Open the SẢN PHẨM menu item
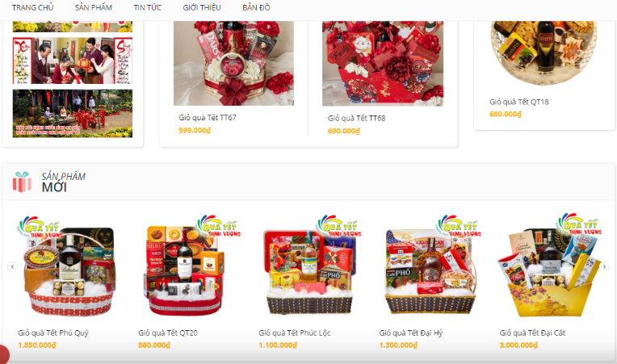Image resolution: width=617 pixels, height=364 pixels. [94, 7]
